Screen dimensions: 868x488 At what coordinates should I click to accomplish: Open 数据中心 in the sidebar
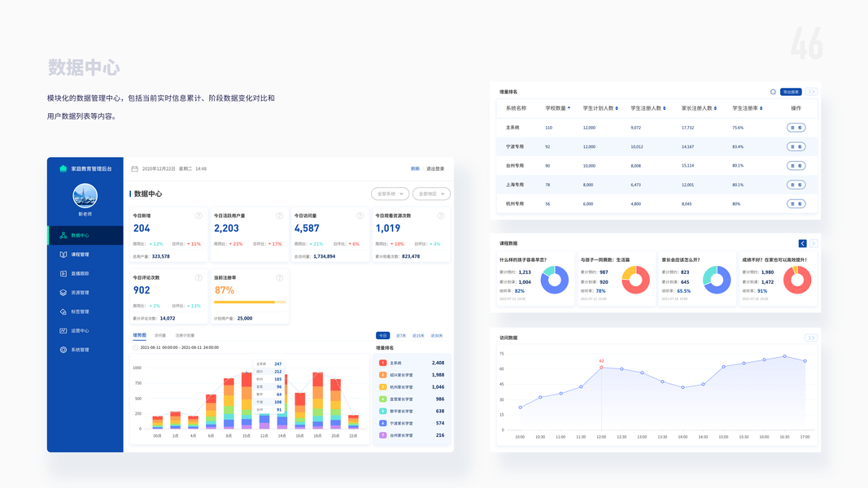[x=85, y=235]
